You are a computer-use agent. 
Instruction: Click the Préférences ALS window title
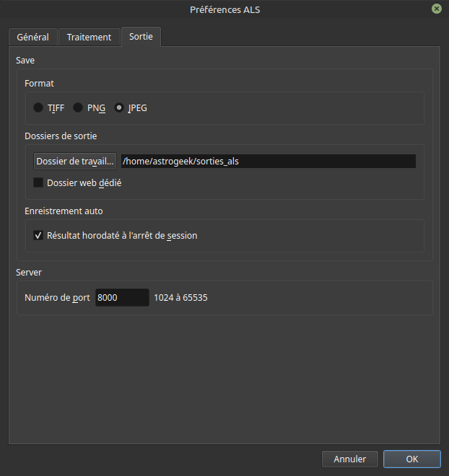tap(224, 9)
